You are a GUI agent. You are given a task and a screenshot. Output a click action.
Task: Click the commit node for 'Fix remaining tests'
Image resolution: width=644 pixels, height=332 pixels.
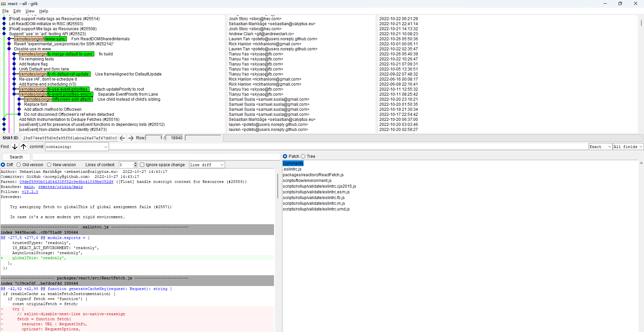pyautogui.click(x=13, y=59)
